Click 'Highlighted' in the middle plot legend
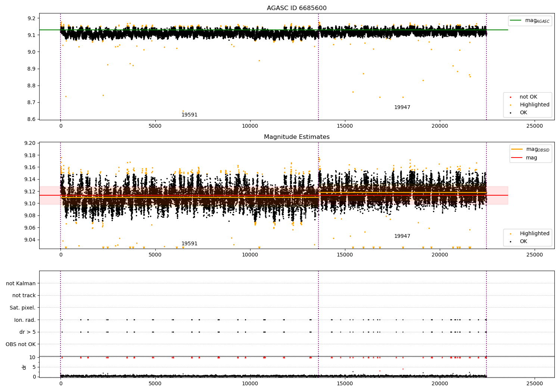This screenshot has width=560, height=392. 535,234
